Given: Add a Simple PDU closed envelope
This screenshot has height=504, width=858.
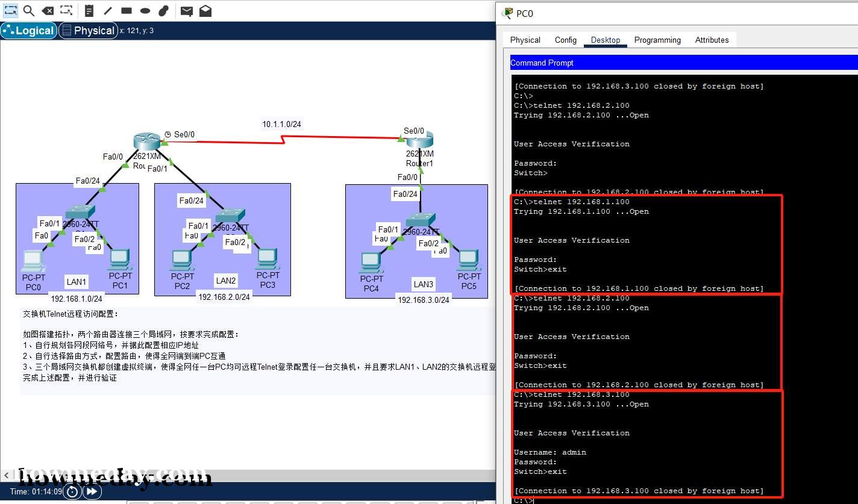Looking at the screenshot, I should pyautogui.click(x=187, y=10).
